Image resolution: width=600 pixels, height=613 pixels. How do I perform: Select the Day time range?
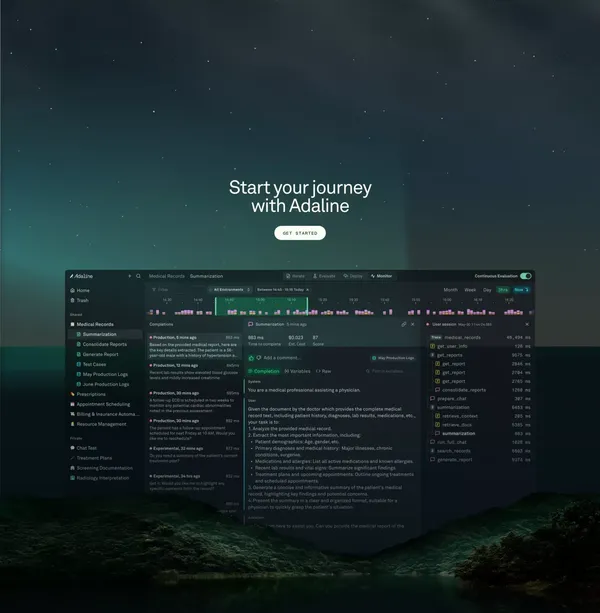tap(487, 290)
